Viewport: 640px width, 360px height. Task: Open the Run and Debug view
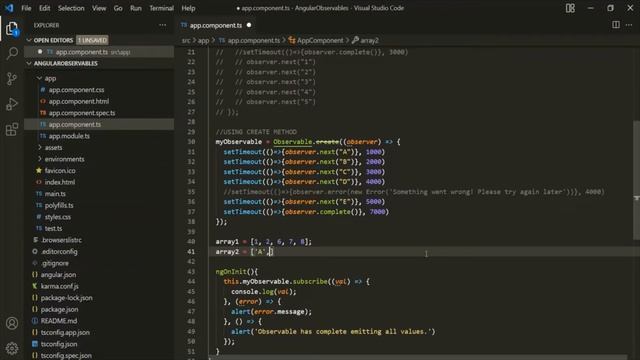[12, 104]
